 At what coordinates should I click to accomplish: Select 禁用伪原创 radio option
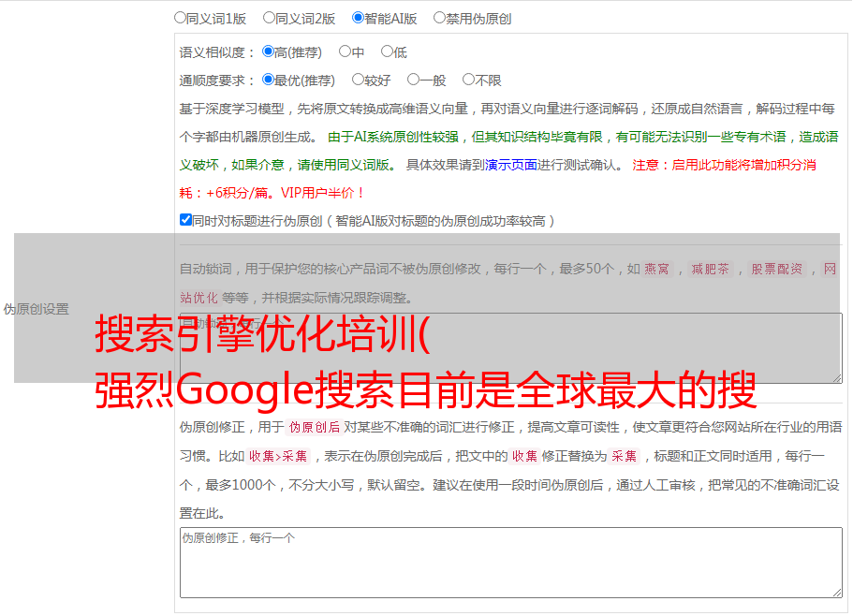click(x=439, y=18)
